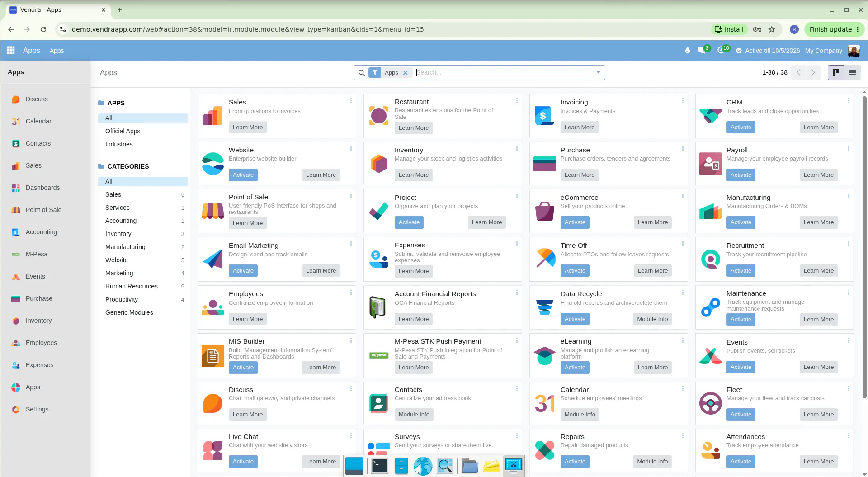Open the Payroll card options menu
Image resolution: width=868 pixels, height=477 pixels.
click(x=849, y=149)
